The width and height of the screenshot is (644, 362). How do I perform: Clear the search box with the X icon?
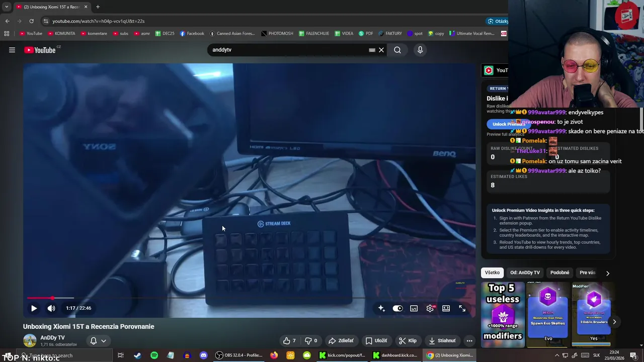click(381, 50)
